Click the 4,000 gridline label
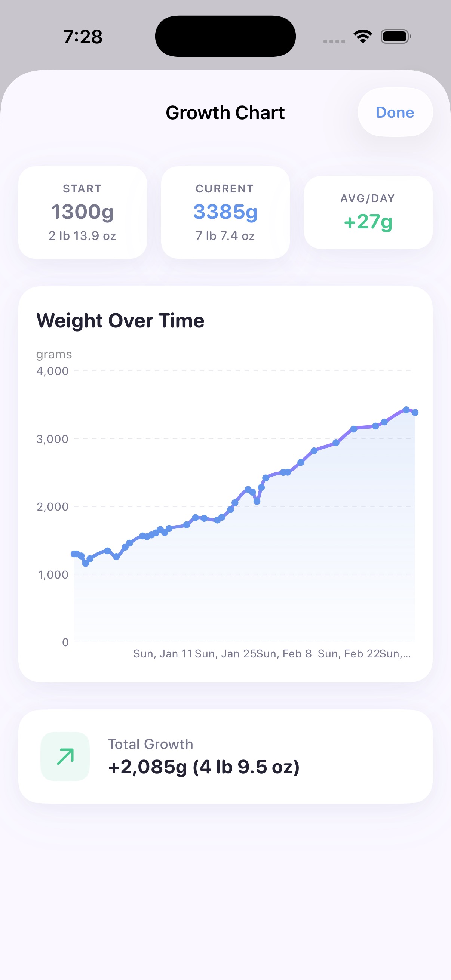The height and width of the screenshot is (980, 451). click(52, 371)
